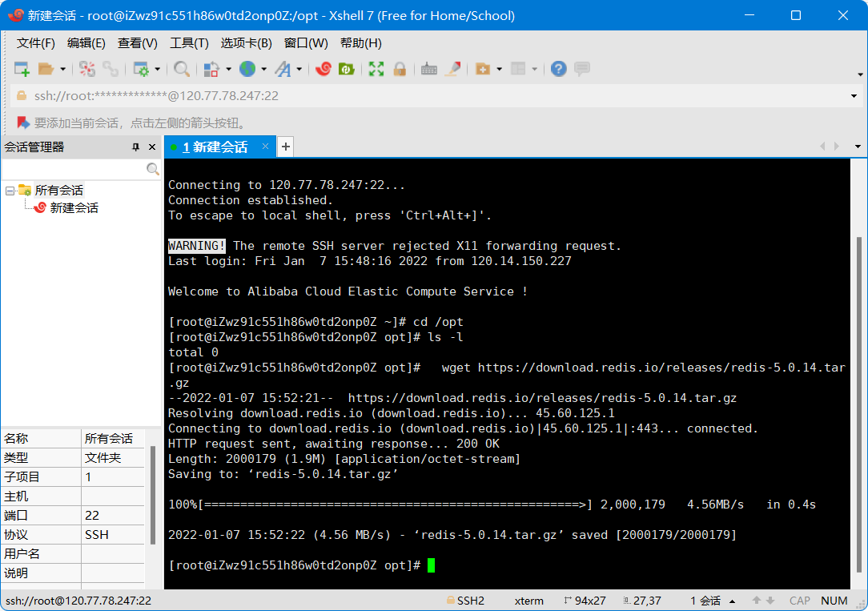
Task: Open the on-screen virtual keyboard icon
Action: [x=428, y=69]
